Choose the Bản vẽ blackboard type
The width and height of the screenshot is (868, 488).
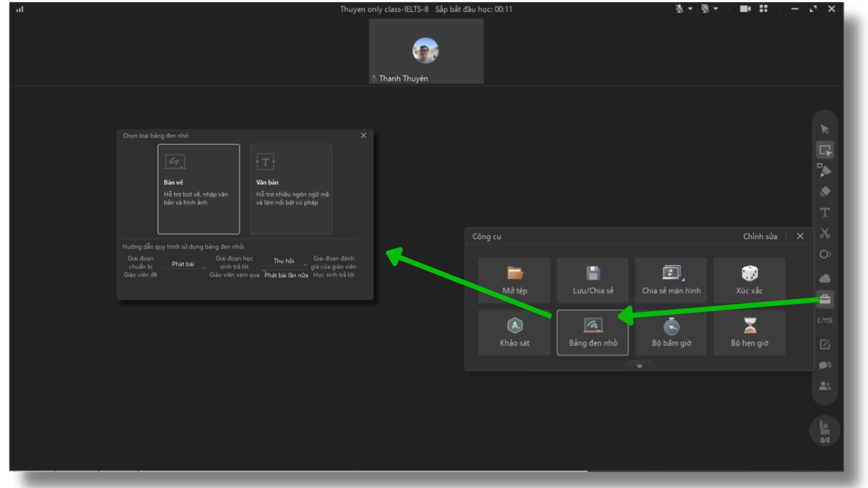198,189
